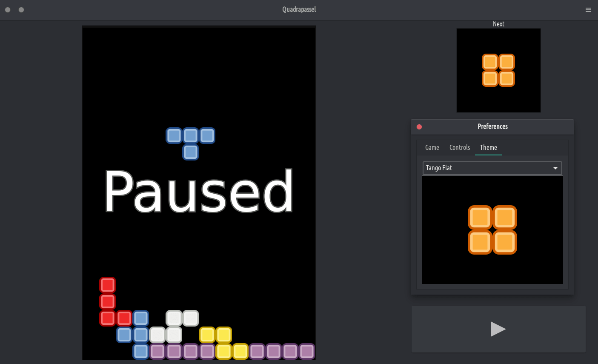Click the Preferences dialog title bar
Viewport: 598px width, 364px height.
[492, 126]
